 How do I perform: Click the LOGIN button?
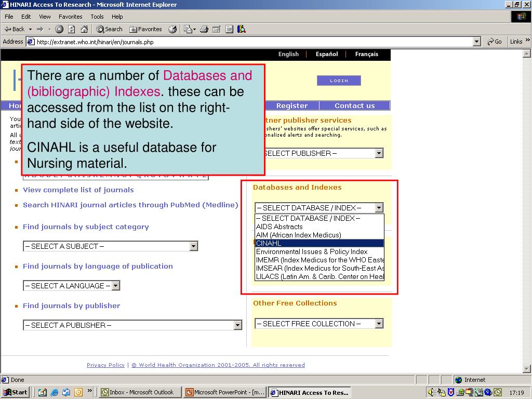339,81
